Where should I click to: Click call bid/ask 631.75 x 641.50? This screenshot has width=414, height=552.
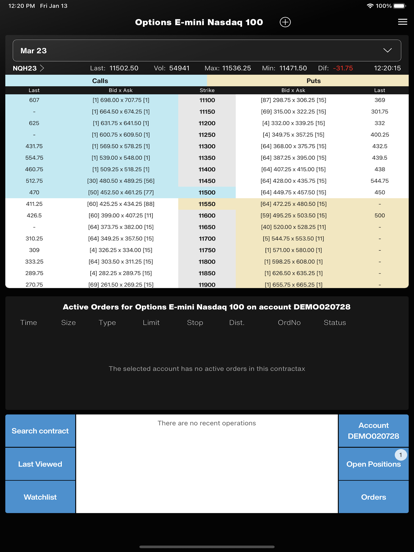pyautogui.click(x=121, y=123)
